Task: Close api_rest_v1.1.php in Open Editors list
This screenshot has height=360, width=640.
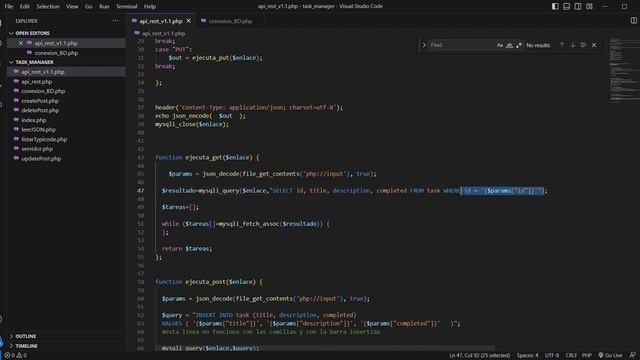Action: tap(20, 43)
